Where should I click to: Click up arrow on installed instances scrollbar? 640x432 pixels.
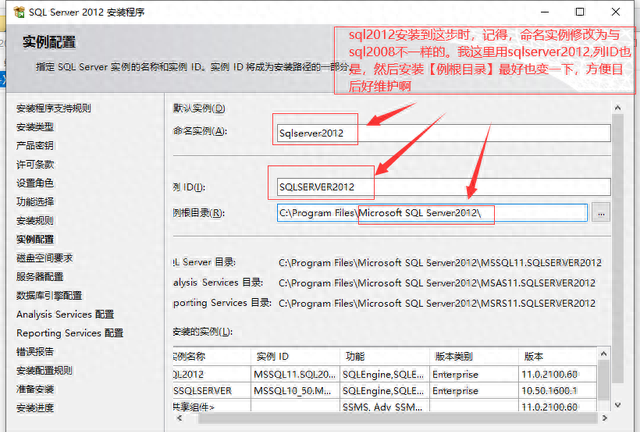[x=604, y=354]
